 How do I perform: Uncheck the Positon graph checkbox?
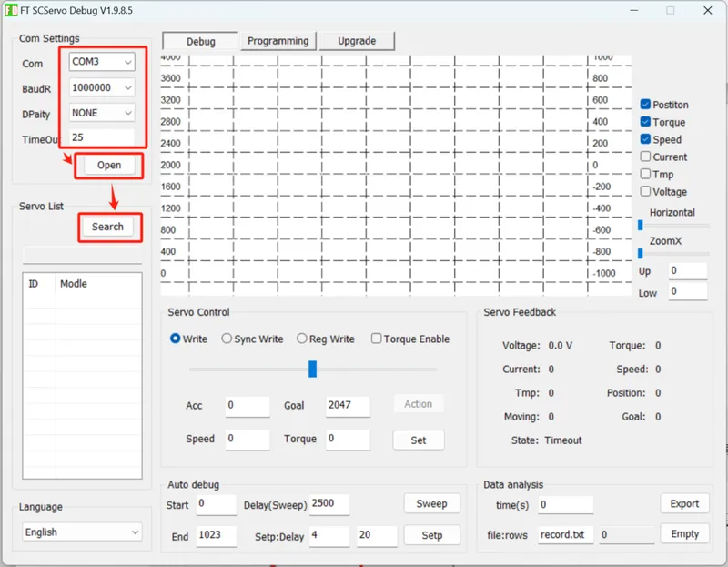(645, 104)
